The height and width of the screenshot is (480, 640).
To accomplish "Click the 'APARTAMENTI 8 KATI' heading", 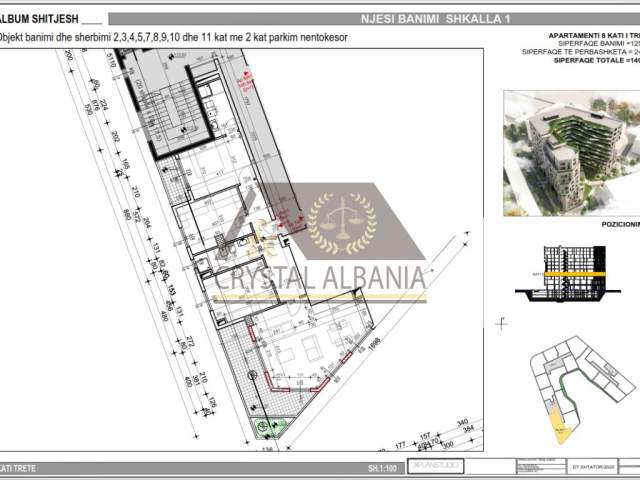I will coord(594,36).
